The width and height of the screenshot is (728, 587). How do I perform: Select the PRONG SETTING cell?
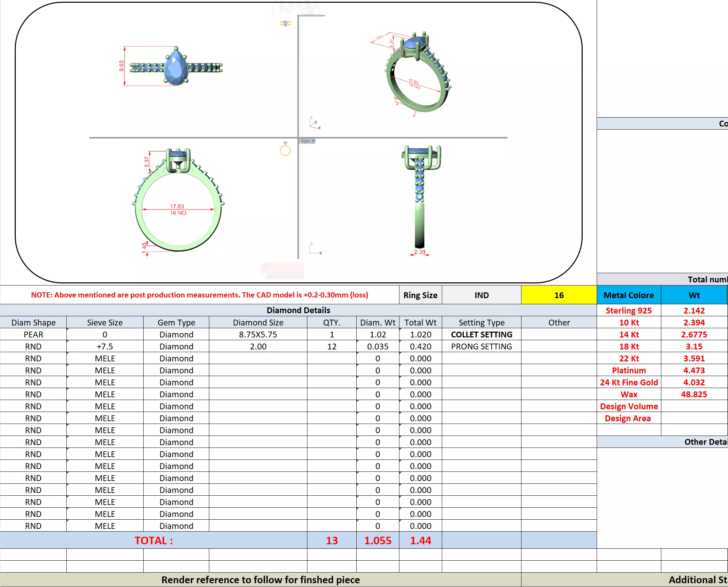point(481,346)
